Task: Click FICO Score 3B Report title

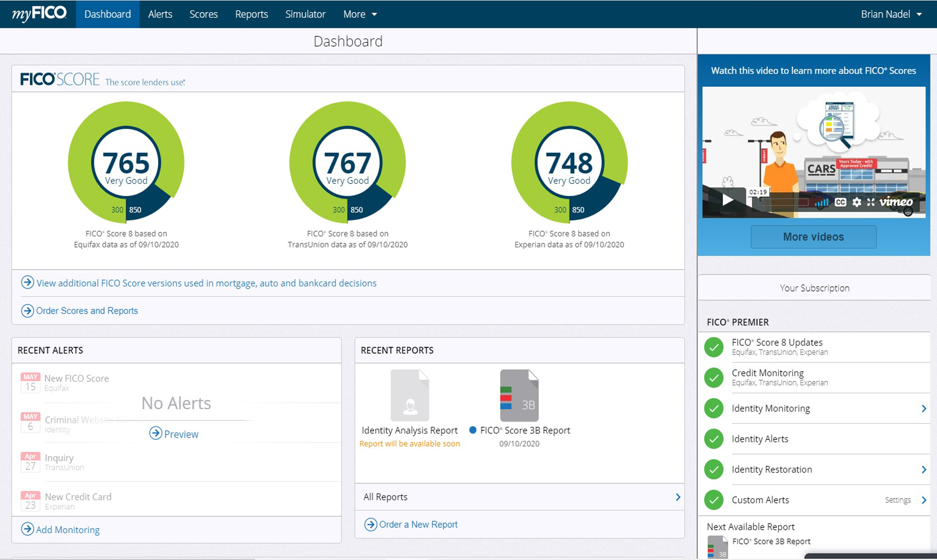Action: pyautogui.click(x=525, y=430)
